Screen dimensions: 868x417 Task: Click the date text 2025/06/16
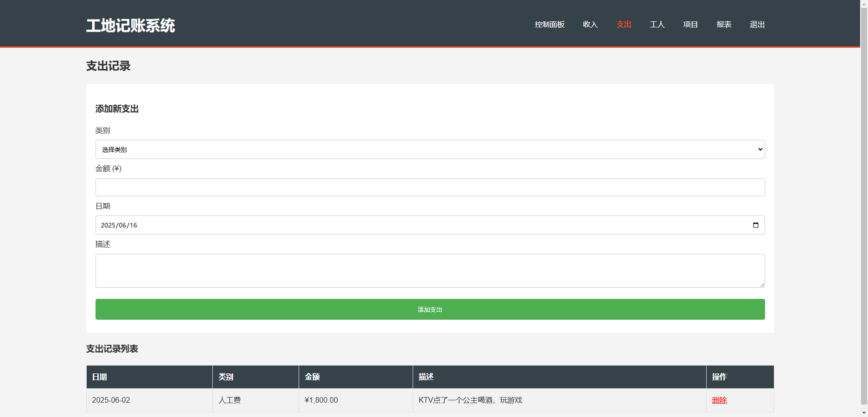pyautogui.click(x=119, y=225)
